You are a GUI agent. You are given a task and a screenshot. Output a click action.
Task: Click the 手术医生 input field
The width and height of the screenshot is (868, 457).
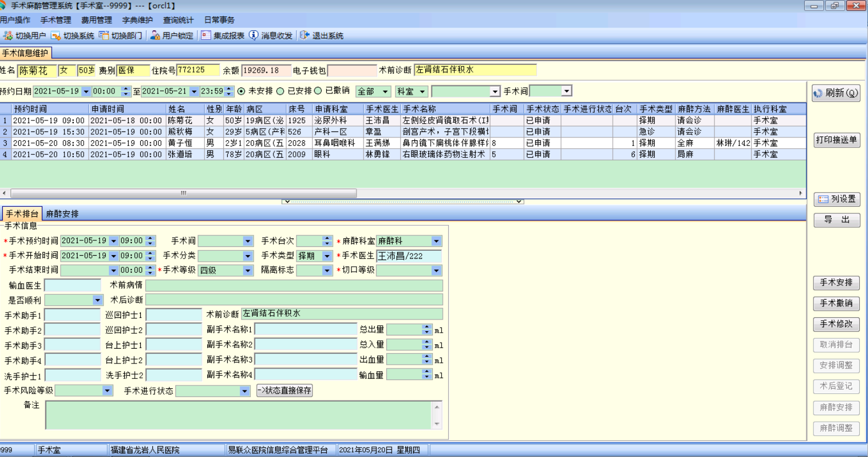409,256
